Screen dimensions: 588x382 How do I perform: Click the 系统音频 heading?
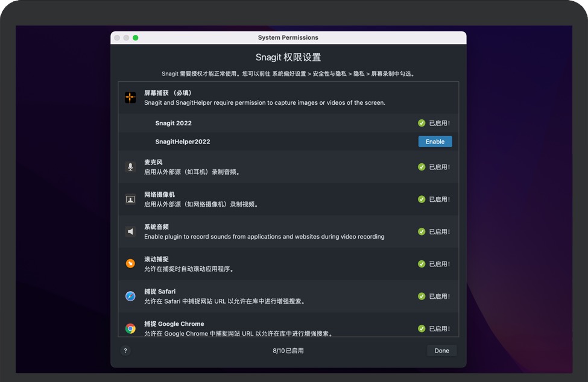tap(156, 227)
